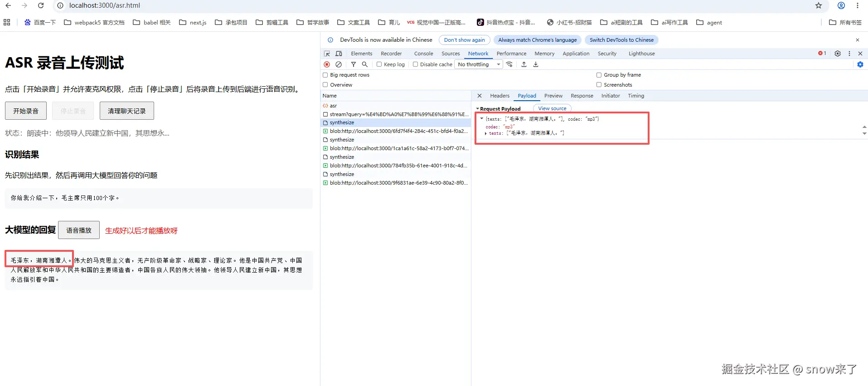Open the DevTools customize three-dot menu
868x386 pixels.
(x=849, y=54)
